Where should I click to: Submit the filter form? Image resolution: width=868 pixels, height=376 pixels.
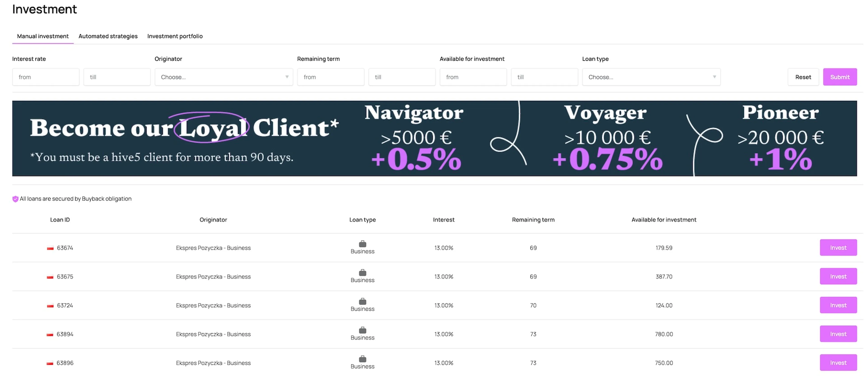click(x=840, y=77)
